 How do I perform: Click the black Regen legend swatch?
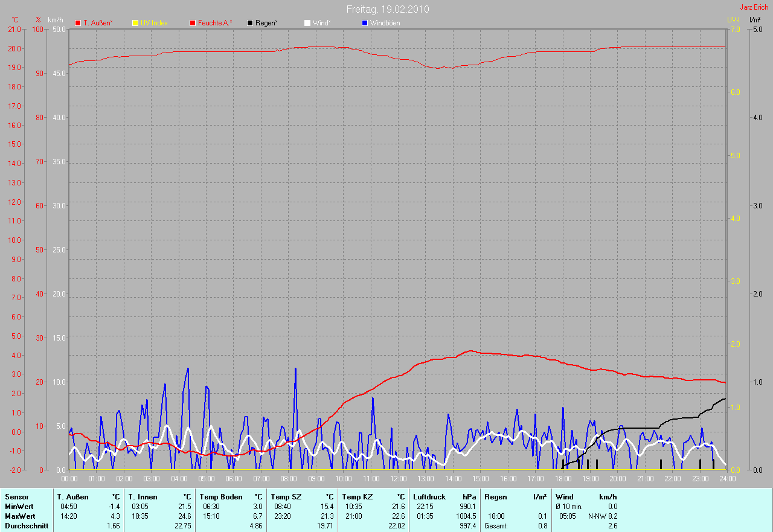(250, 23)
